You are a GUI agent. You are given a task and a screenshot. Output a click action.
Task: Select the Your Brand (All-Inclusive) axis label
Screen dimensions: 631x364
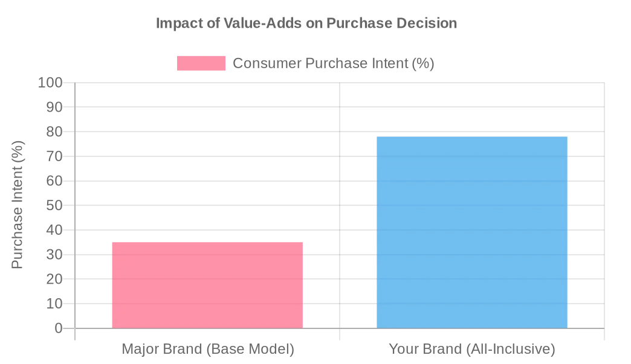[471, 349]
